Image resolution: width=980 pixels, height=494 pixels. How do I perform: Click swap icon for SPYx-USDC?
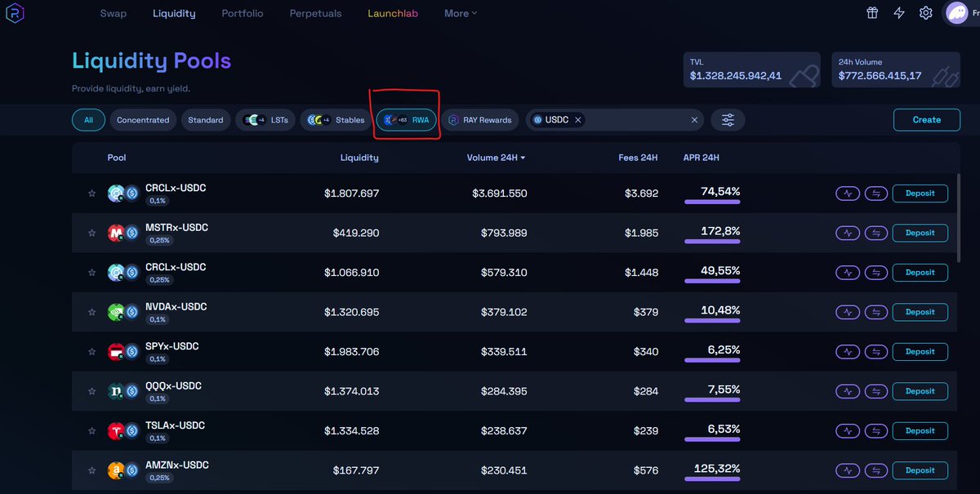point(876,352)
